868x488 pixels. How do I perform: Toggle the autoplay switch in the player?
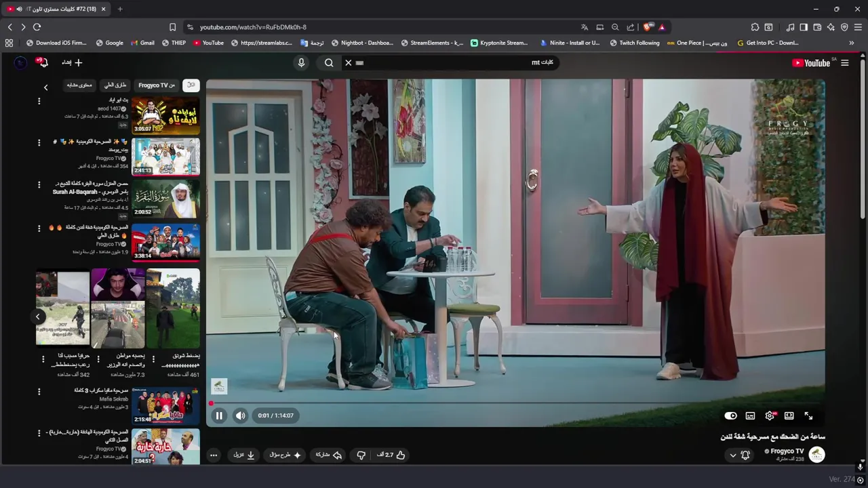pos(730,416)
